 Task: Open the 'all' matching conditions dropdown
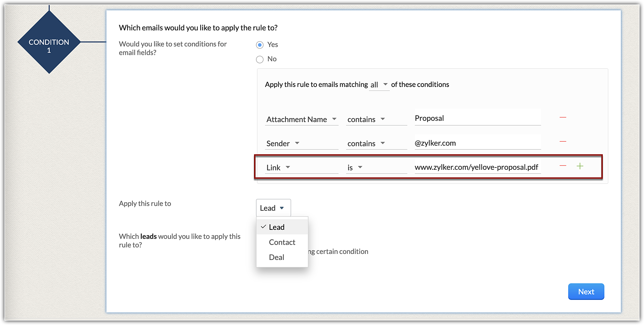pos(379,85)
